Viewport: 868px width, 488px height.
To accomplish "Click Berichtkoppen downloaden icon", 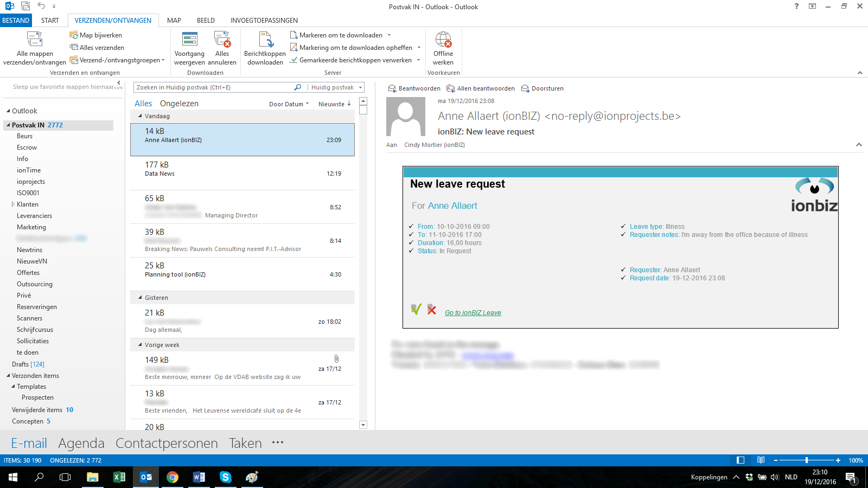I will pyautogui.click(x=265, y=40).
